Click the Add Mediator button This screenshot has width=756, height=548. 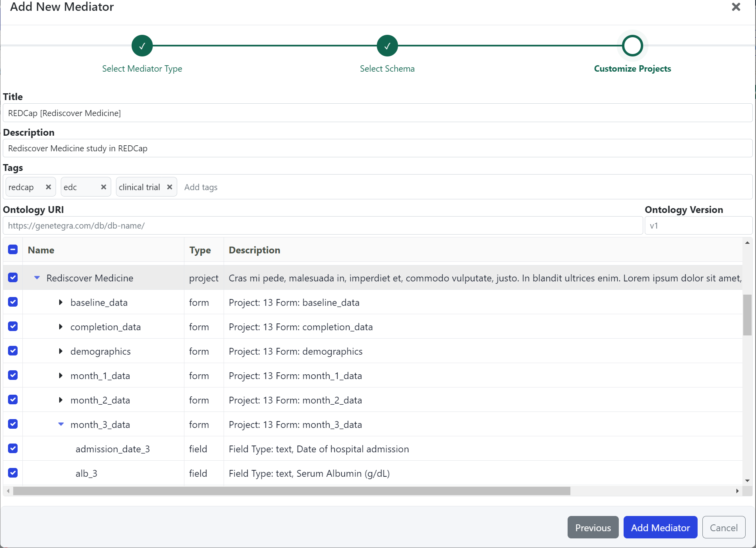click(660, 528)
